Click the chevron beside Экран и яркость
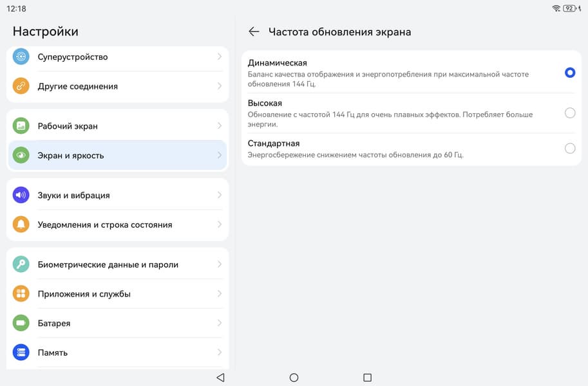The height and width of the screenshot is (386, 588). pyautogui.click(x=220, y=155)
